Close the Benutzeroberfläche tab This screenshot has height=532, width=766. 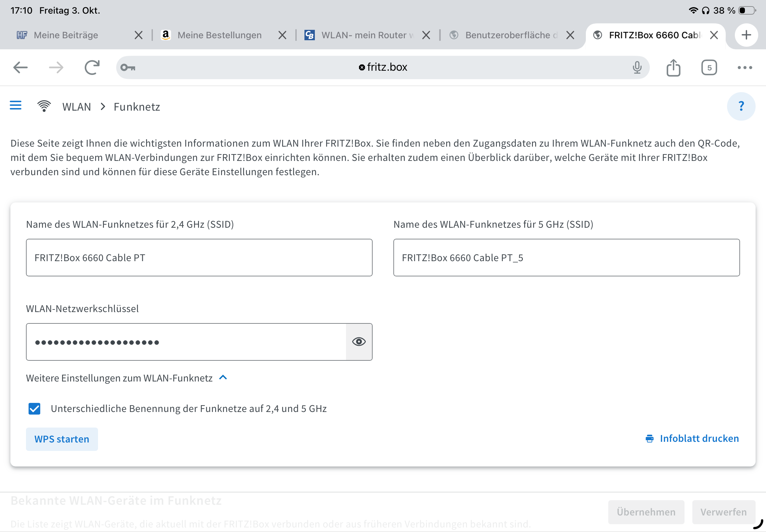tap(570, 35)
